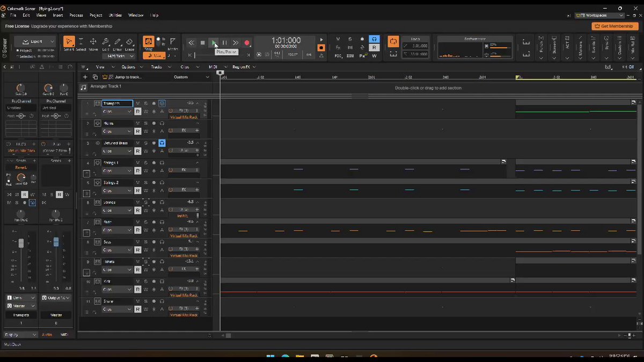Click the Get Membership button
This screenshot has height=362, width=644.
coord(614,26)
